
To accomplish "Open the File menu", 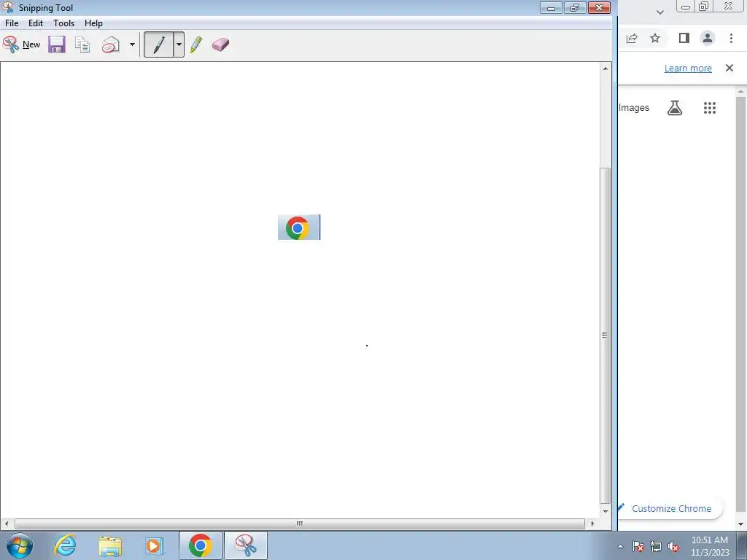I will coord(12,23).
